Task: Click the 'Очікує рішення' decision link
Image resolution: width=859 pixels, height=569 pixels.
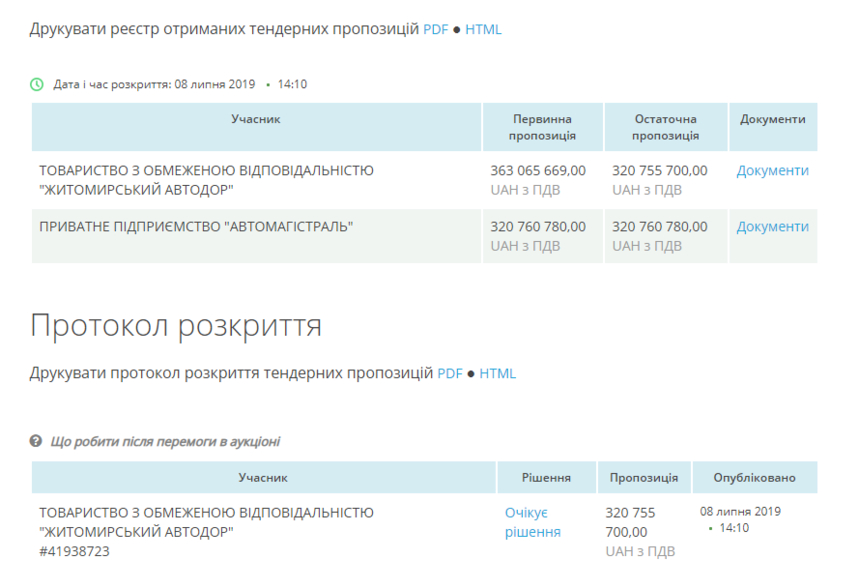Action: 532,522
